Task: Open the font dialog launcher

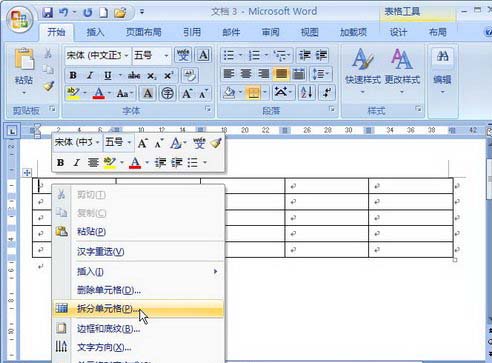Action: point(208,109)
